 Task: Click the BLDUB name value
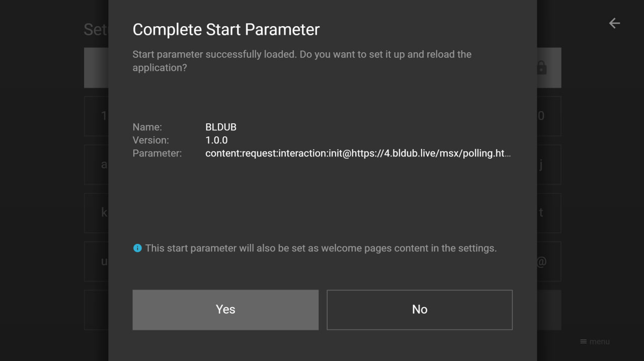221,127
